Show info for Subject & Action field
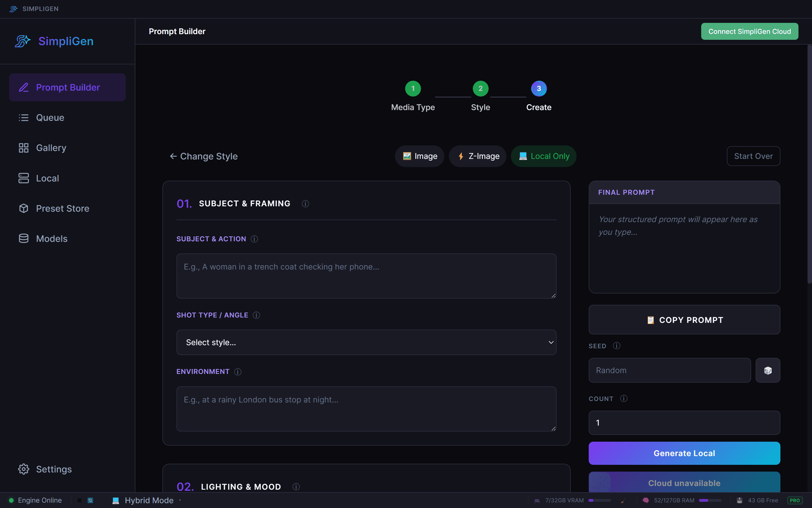812x508 pixels. coord(254,239)
